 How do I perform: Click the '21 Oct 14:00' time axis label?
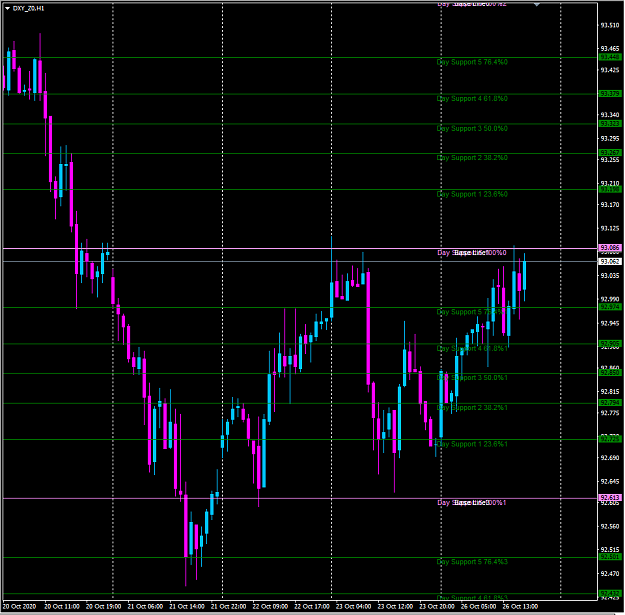pos(187,606)
